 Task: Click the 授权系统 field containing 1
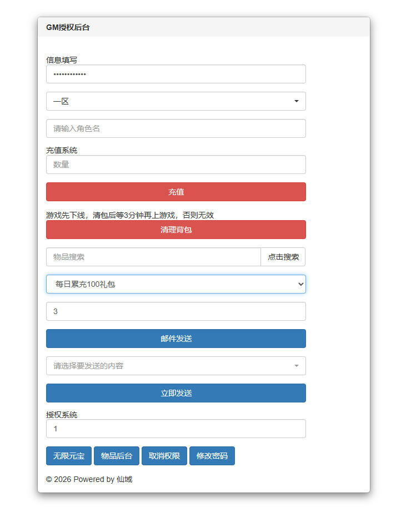(176, 429)
